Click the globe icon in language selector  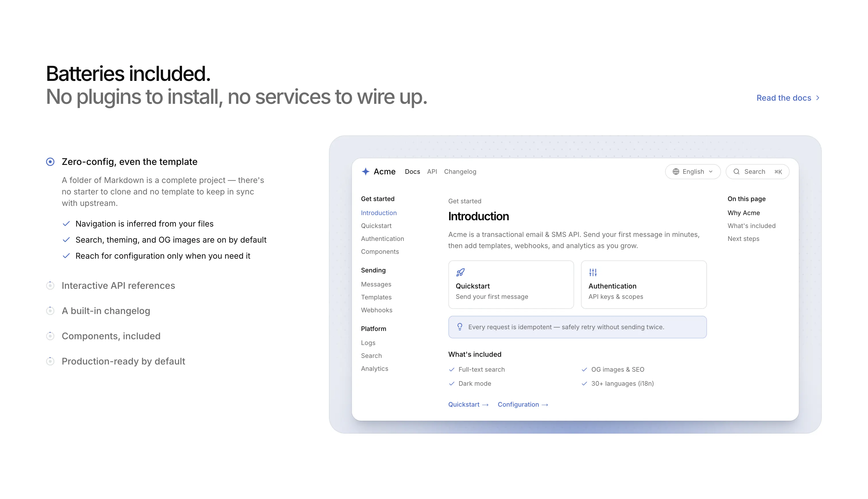676,172
